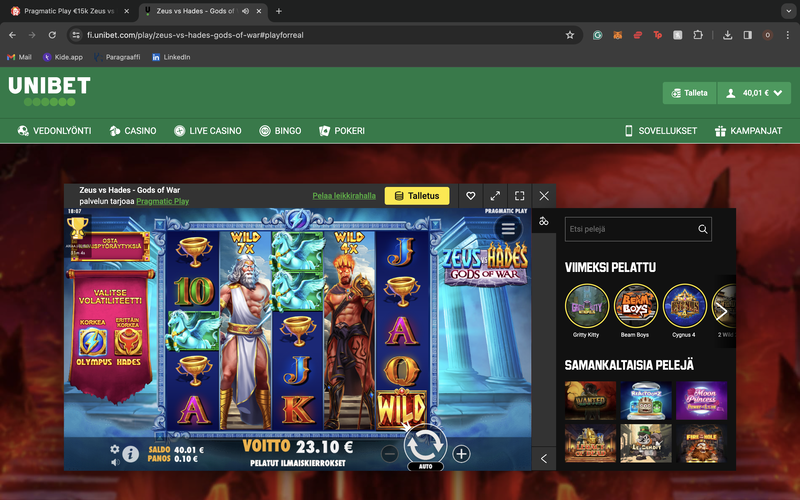
Task: Spin the reels with the spin button
Action: (x=425, y=444)
